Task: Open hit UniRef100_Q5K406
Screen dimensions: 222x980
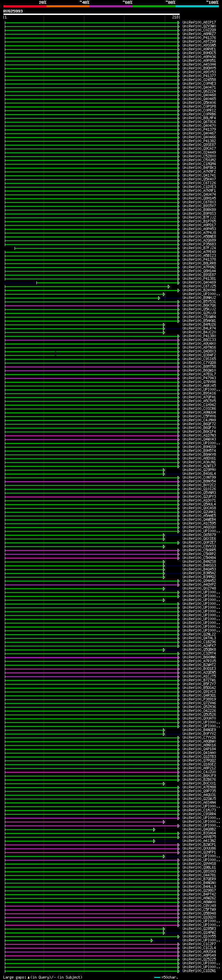Action: tap(199, 103)
